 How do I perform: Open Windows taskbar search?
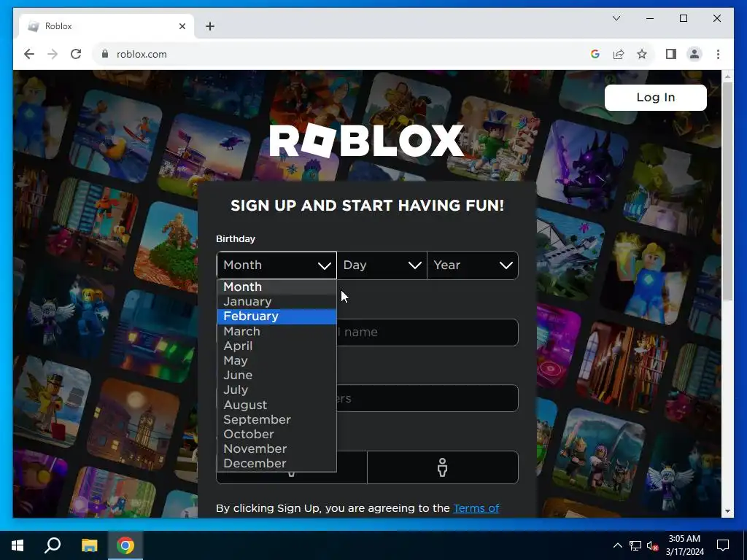pyautogui.click(x=53, y=545)
